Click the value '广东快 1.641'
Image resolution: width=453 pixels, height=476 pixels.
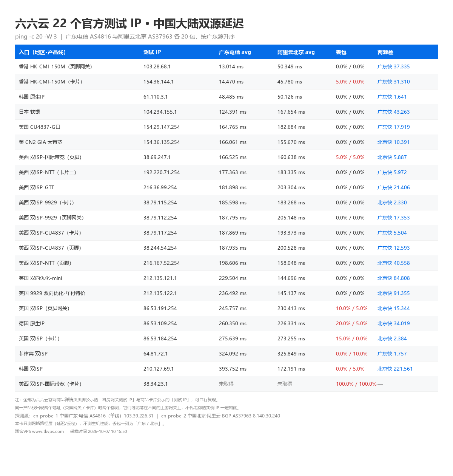(392, 97)
